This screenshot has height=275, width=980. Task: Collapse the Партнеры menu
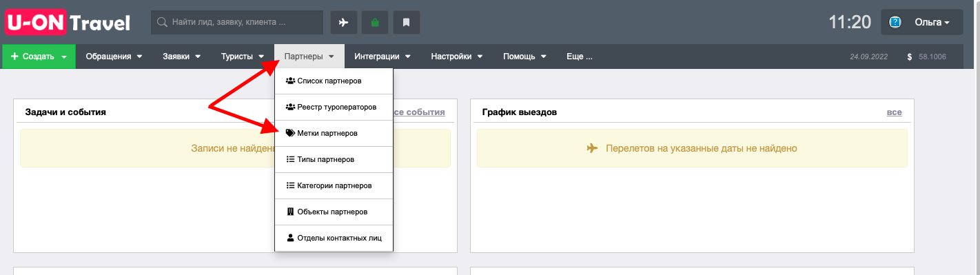309,57
